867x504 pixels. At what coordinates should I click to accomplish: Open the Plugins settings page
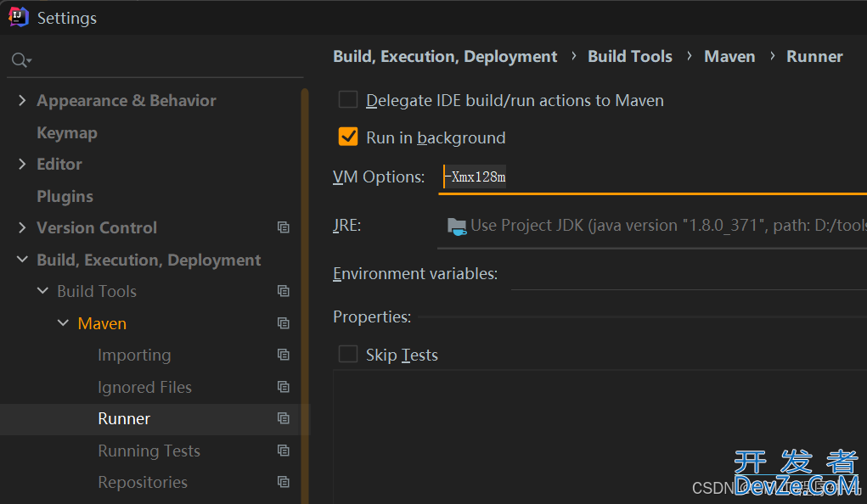coord(65,196)
